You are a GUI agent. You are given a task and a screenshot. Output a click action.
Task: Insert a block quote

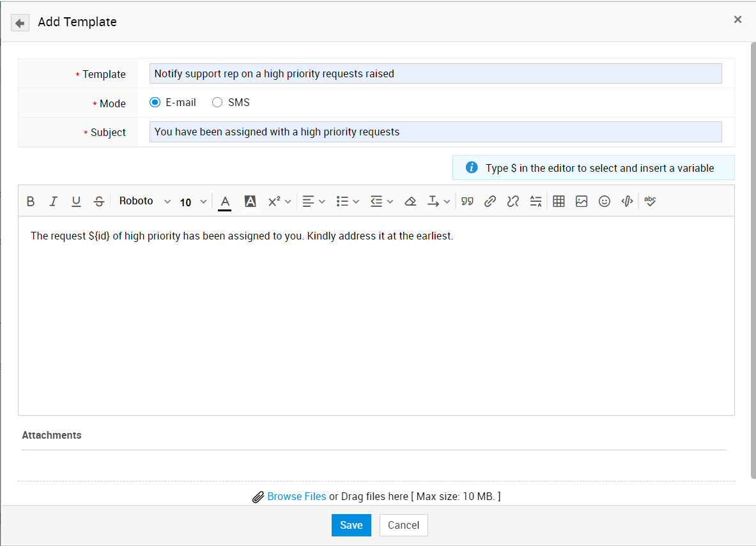click(x=467, y=201)
